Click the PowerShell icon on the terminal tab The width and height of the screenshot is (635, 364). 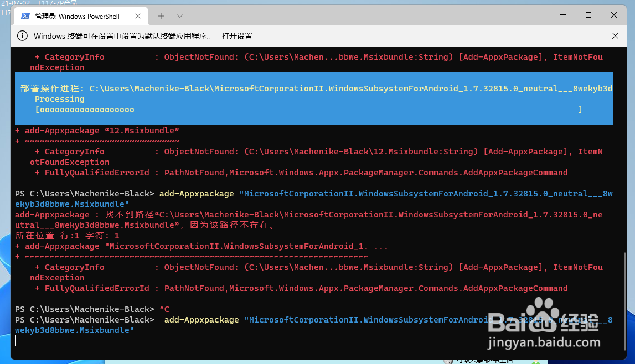coord(24,16)
